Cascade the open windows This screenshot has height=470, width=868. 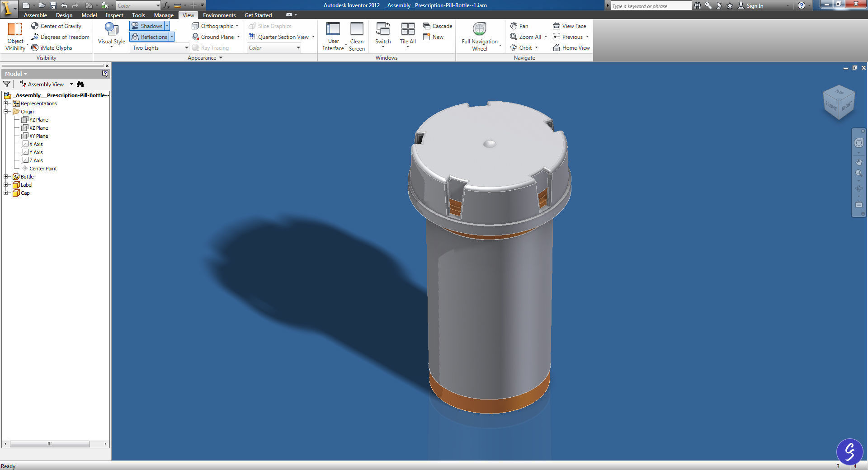[438, 26]
